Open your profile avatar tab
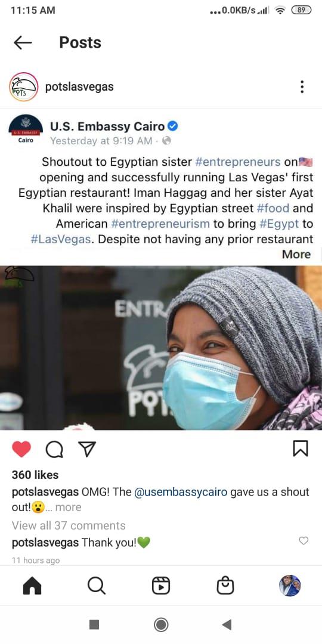The height and width of the screenshot is (644, 322). point(290,586)
